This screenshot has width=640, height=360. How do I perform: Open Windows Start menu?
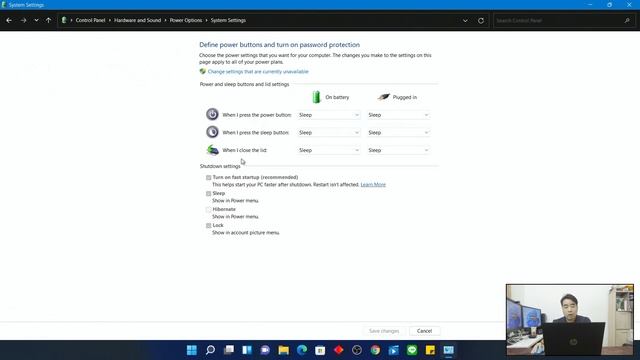192,350
